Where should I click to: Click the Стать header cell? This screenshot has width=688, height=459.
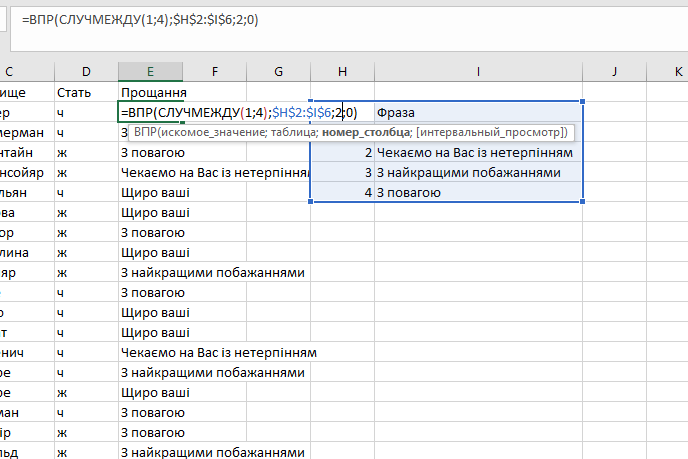pos(86,92)
